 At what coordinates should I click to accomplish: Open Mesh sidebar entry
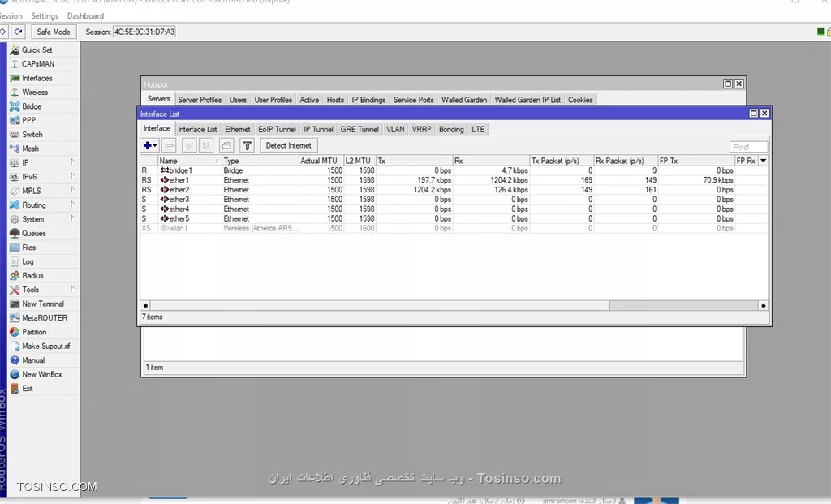tap(30, 149)
